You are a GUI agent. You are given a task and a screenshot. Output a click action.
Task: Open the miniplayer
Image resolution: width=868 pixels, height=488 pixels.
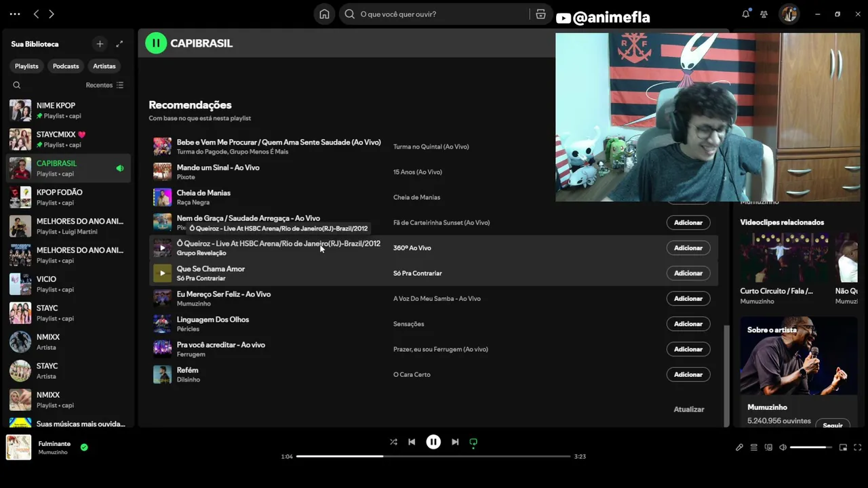click(843, 447)
